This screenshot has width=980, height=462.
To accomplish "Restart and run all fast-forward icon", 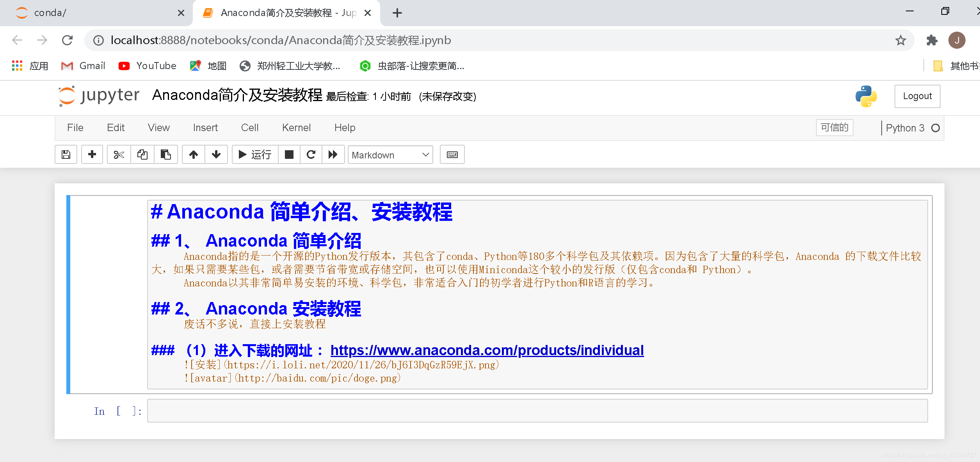I will click(333, 155).
